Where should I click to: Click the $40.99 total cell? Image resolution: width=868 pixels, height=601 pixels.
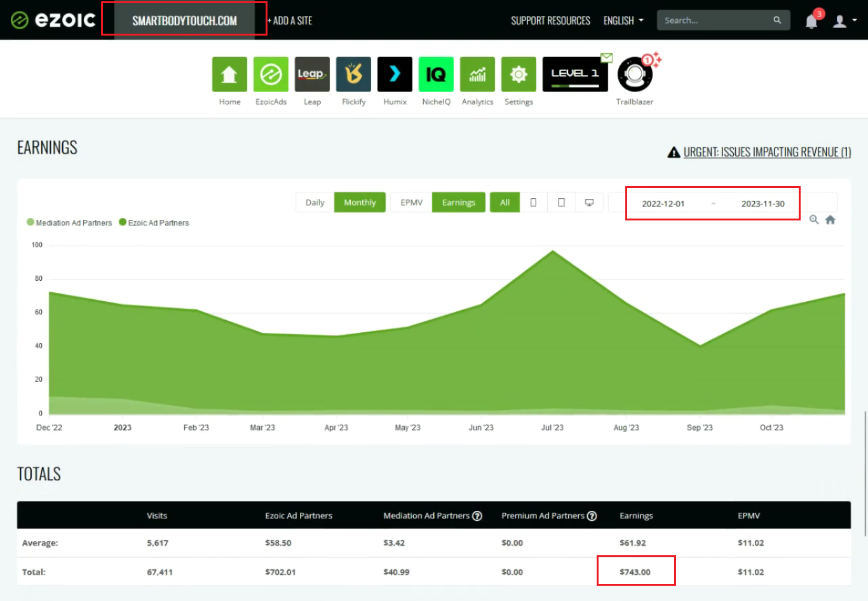[397, 572]
